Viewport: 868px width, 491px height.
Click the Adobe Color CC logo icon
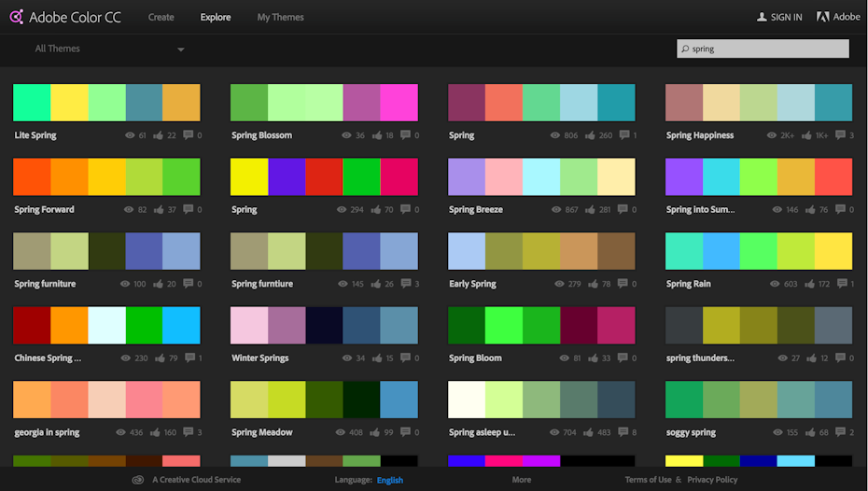click(x=16, y=17)
